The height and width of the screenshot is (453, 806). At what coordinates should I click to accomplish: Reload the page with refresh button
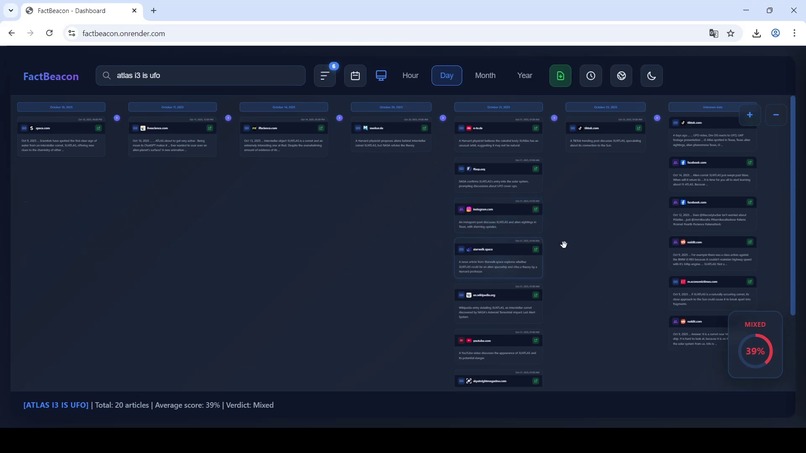pos(49,33)
